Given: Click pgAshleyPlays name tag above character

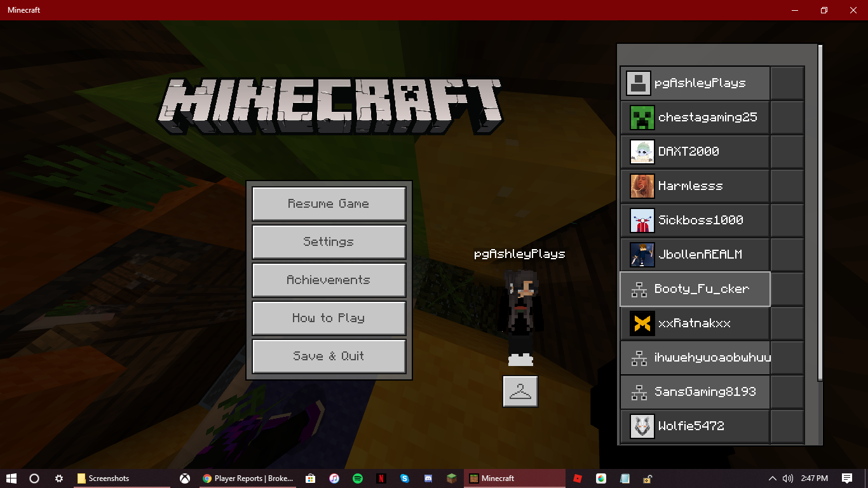Looking at the screenshot, I should (x=520, y=254).
